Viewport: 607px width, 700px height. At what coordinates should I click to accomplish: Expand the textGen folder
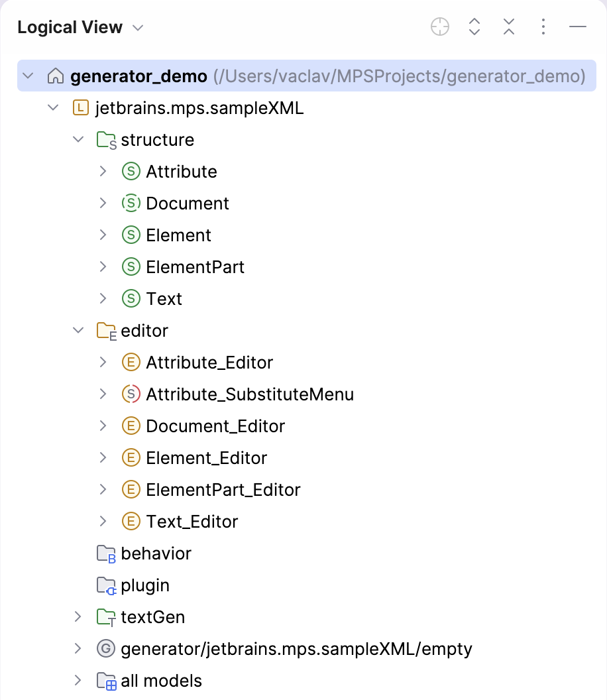click(x=78, y=617)
